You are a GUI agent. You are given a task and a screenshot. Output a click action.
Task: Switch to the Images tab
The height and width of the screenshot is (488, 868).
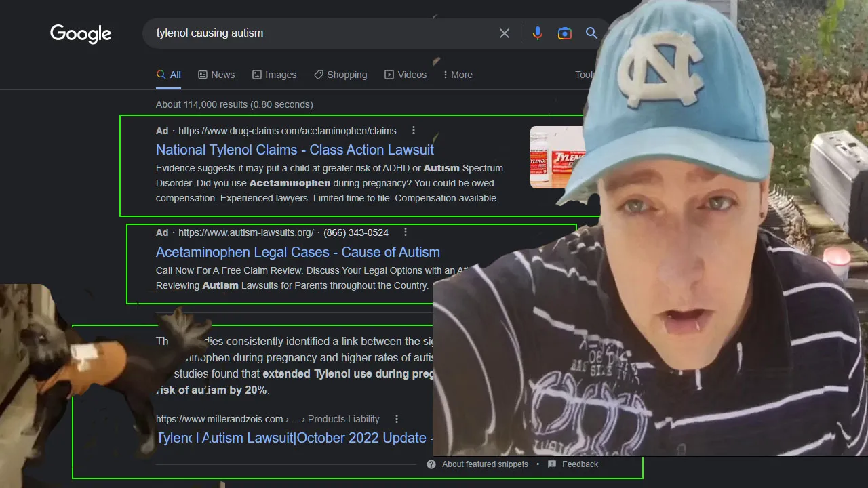coord(274,75)
